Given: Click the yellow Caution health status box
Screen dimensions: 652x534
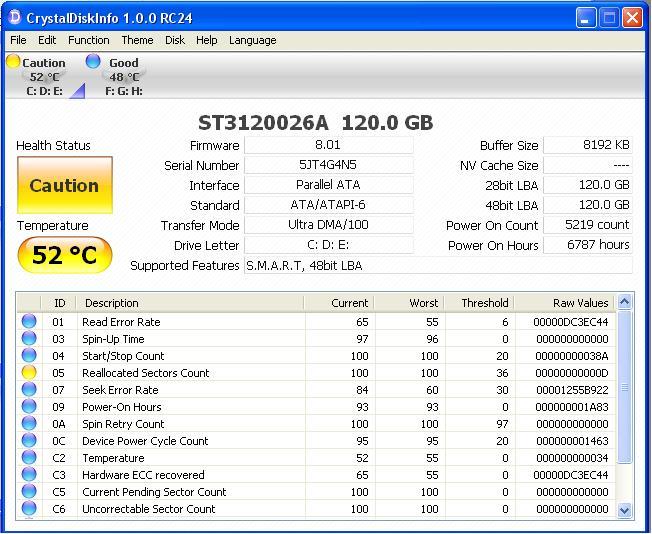Looking at the screenshot, I should (x=65, y=185).
